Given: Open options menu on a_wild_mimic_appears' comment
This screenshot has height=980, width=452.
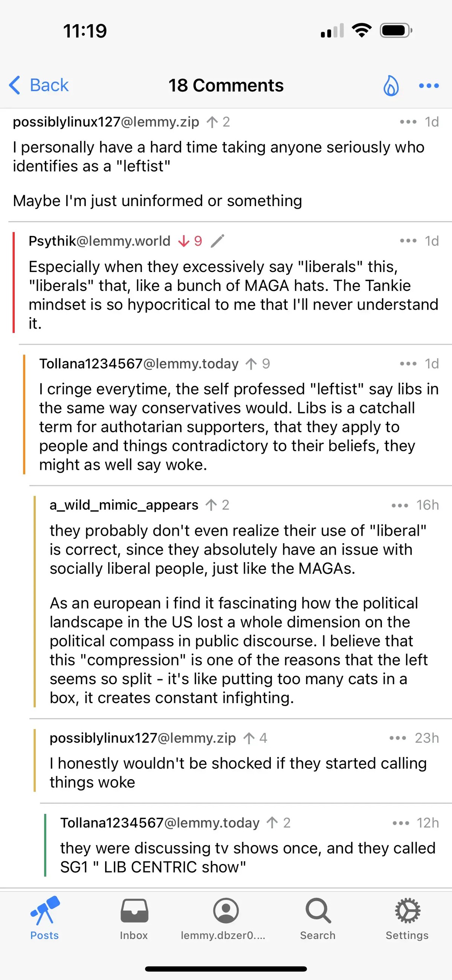Looking at the screenshot, I should pos(400,505).
